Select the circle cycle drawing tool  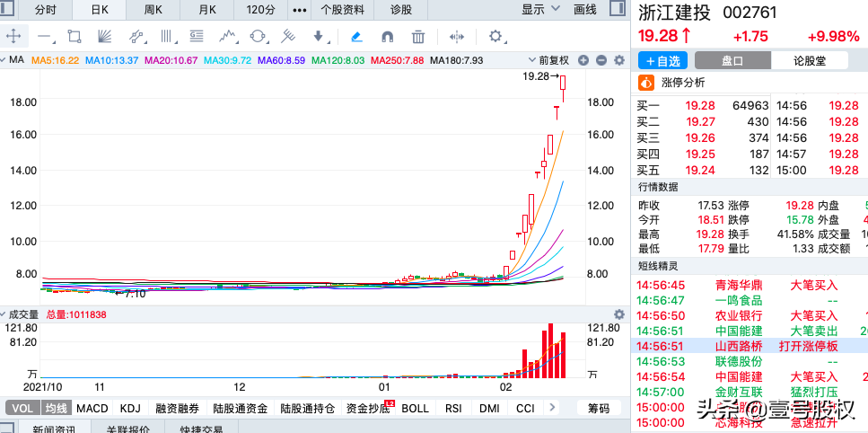point(258,37)
